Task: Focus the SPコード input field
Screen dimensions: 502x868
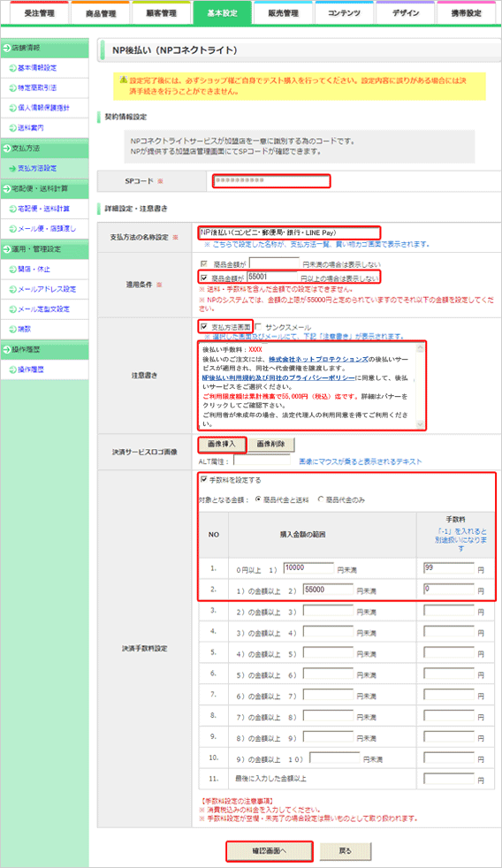Action: pos(271,180)
